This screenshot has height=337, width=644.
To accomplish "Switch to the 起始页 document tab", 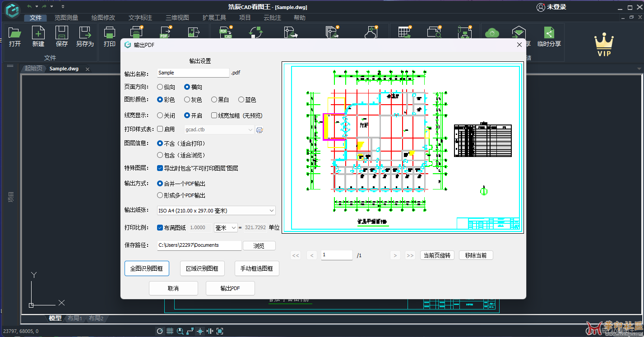I will click(33, 69).
